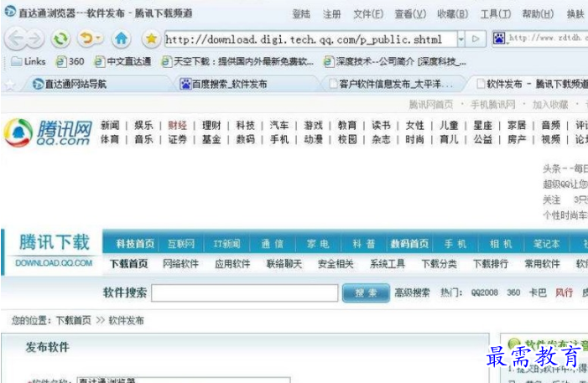Screen dimensions: 588x383
Task: Open the 网络软件 sub-navigation item
Action: [x=180, y=264]
